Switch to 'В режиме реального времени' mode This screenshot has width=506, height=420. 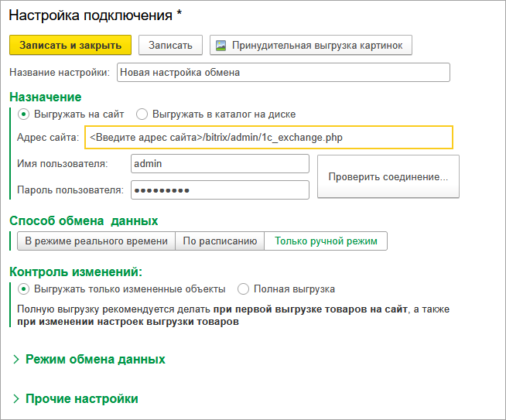(x=96, y=241)
